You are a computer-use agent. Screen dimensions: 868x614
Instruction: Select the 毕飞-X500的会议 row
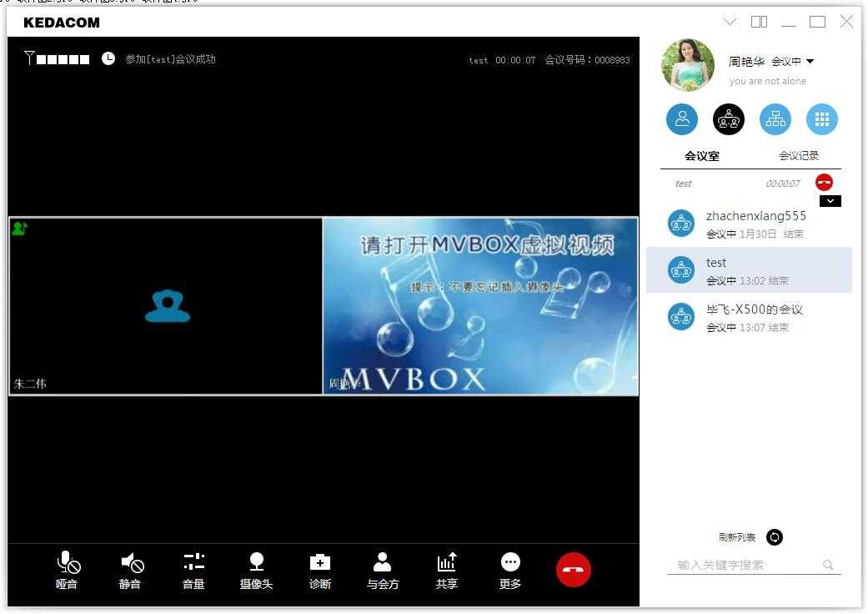point(749,317)
